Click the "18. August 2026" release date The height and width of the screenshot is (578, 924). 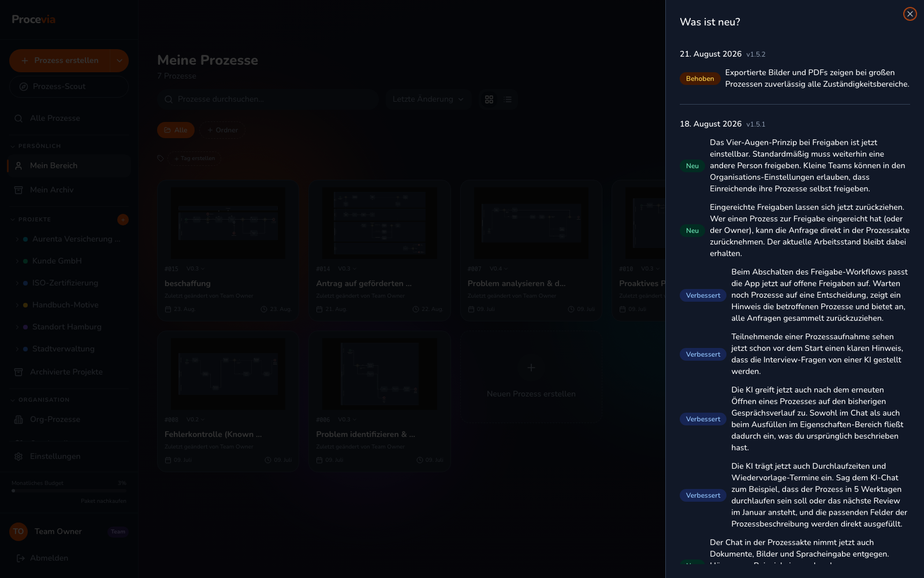coord(710,124)
